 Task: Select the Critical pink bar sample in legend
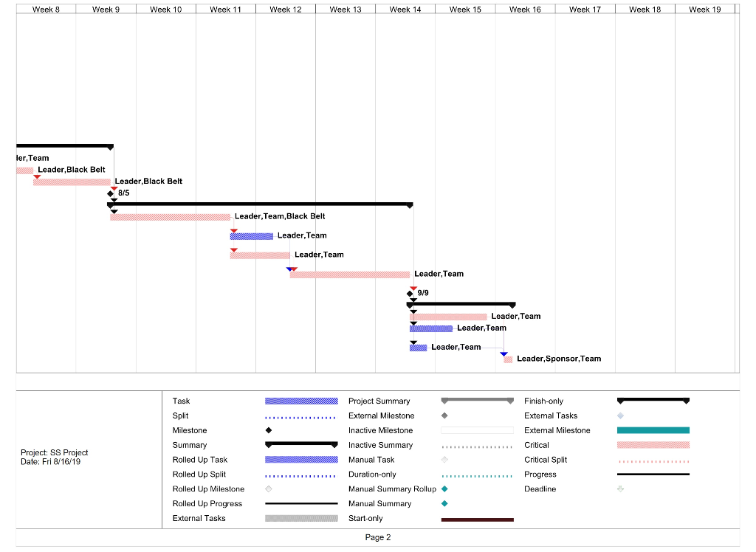click(x=653, y=445)
